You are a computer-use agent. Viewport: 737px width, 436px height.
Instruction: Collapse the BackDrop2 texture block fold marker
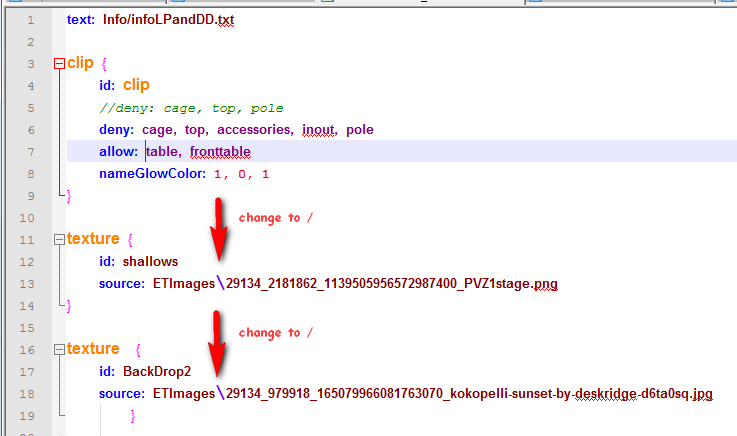[x=59, y=350]
